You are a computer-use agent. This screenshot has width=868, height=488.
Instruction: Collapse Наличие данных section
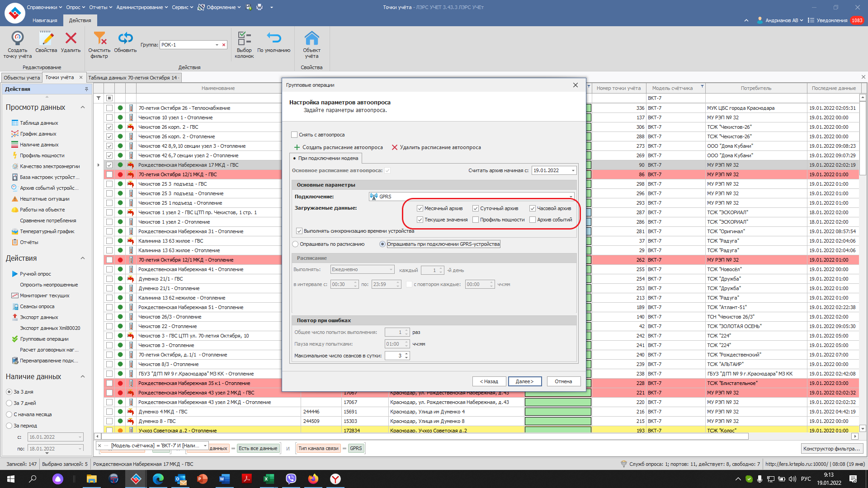[83, 377]
